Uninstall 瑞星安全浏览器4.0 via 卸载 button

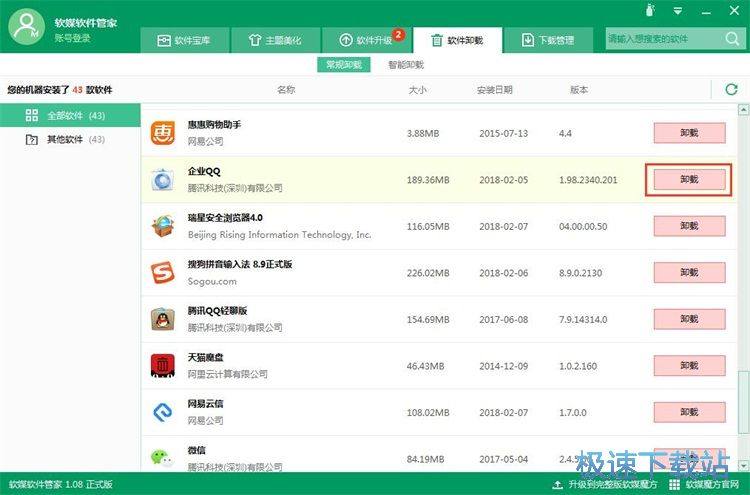[689, 226]
